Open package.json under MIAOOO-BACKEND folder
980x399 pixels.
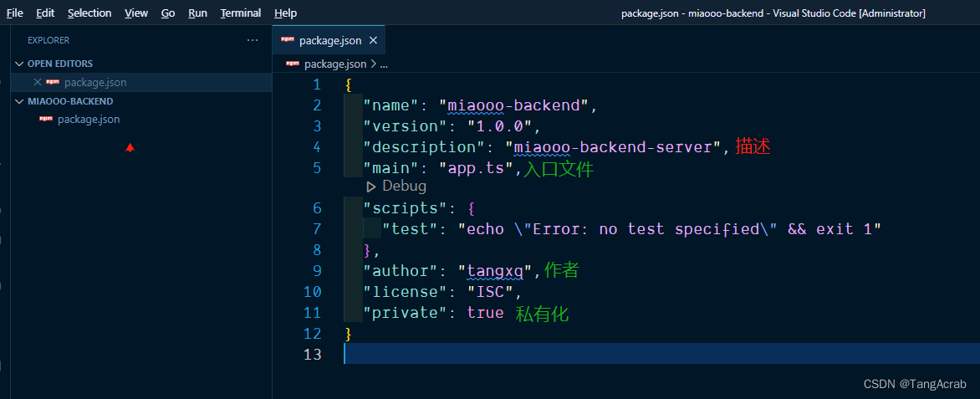(x=89, y=120)
